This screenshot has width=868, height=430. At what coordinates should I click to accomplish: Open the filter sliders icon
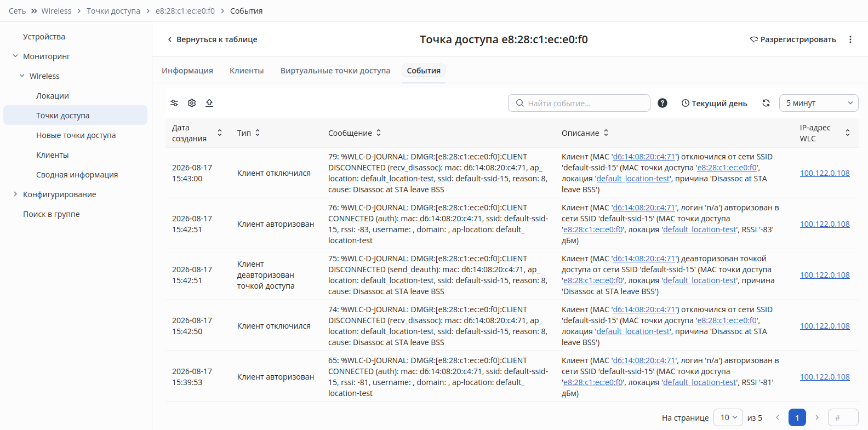tap(174, 103)
